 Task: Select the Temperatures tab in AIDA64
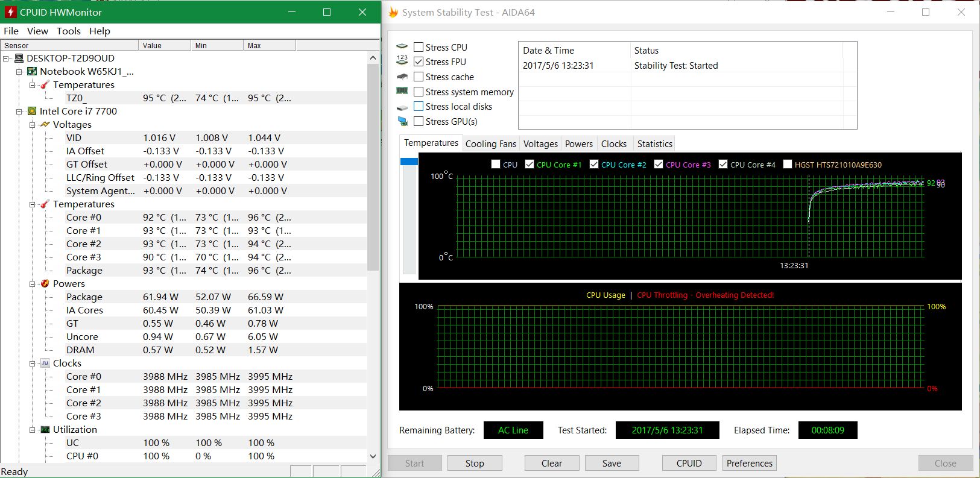click(x=431, y=143)
